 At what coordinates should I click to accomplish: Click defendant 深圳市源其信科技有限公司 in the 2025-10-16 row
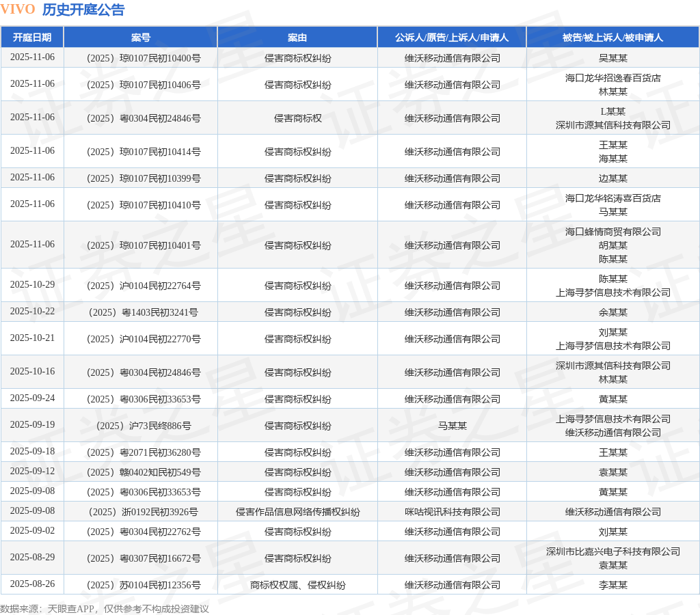pos(613,366)
